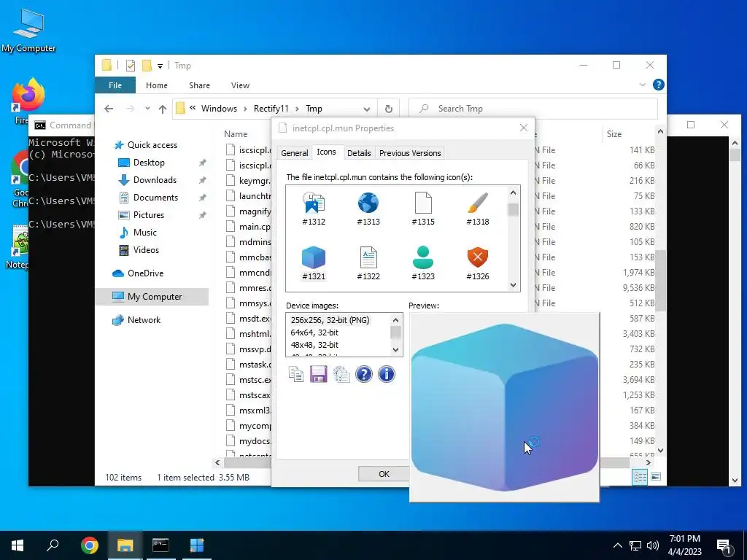Image resolution: width=747 pixels, height=560 pixels.
Task: Open Desktop in Quick access
Action: pyautogui.click(x=149, y=163)
